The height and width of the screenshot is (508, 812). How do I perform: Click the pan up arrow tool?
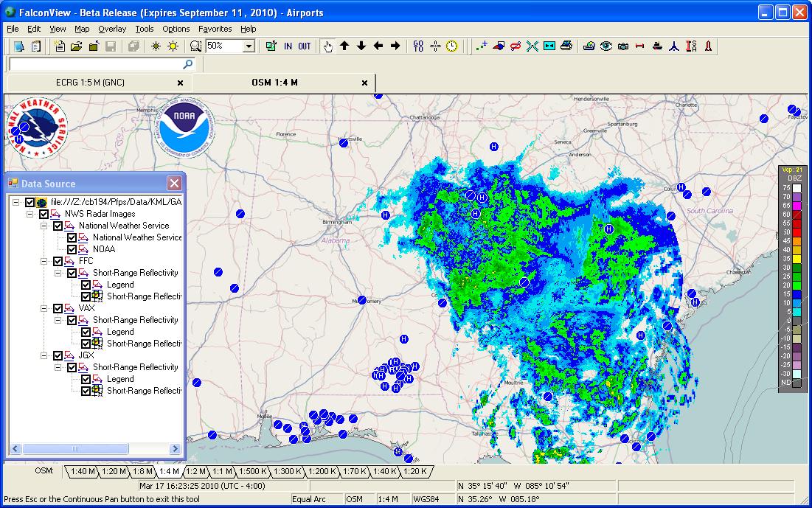coord(344,46)
